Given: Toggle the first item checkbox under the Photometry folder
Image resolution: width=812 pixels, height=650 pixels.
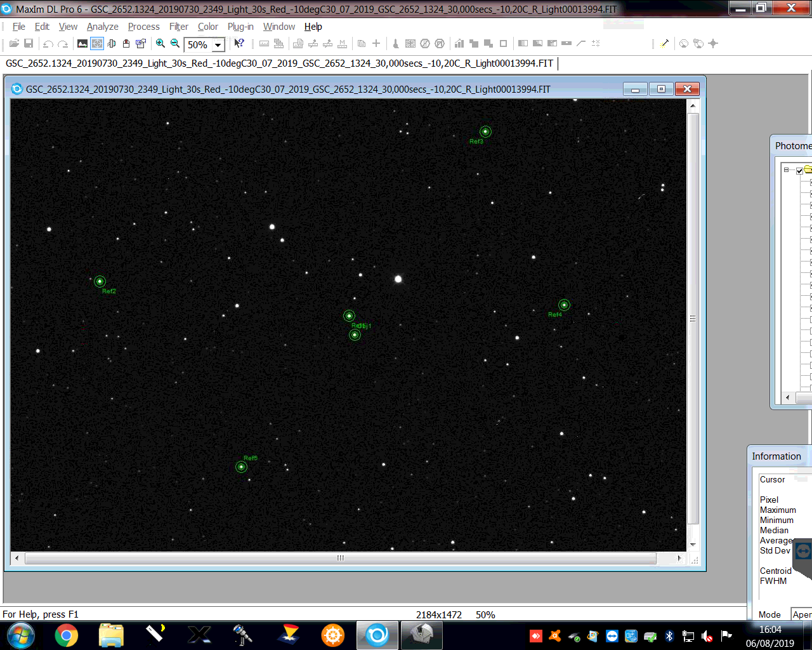Looking at the screenshot, I should [x=811, y=182].
